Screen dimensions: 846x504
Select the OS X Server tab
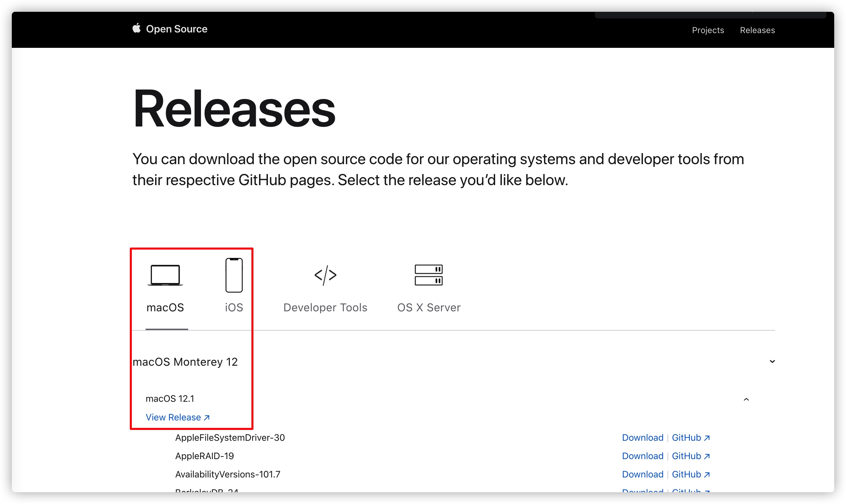point(429,308)
